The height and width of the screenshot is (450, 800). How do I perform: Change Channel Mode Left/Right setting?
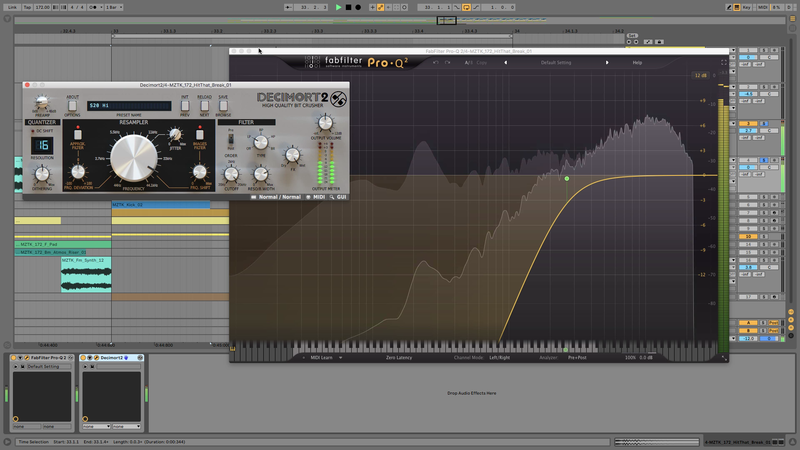[499, 358]
